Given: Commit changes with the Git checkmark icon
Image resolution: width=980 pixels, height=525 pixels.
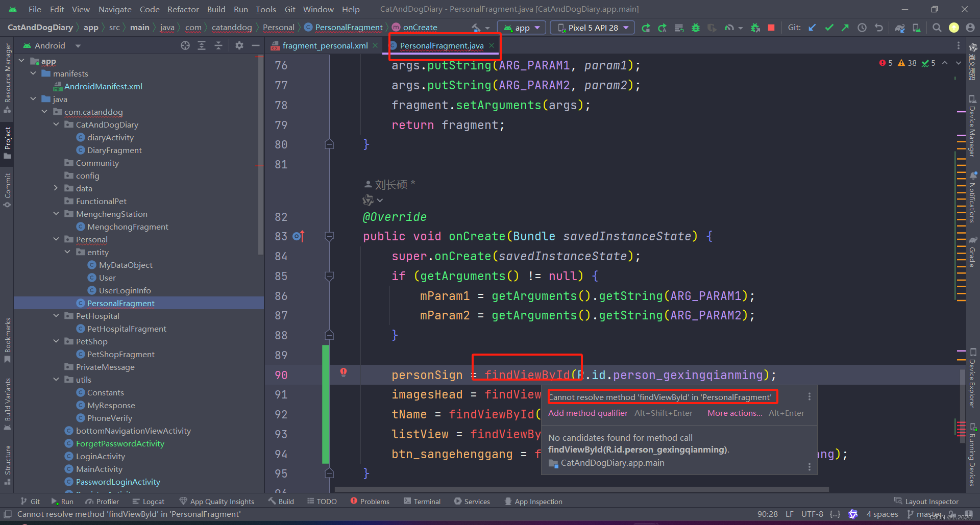Looking at the screenshot, I should coord(829,28).
